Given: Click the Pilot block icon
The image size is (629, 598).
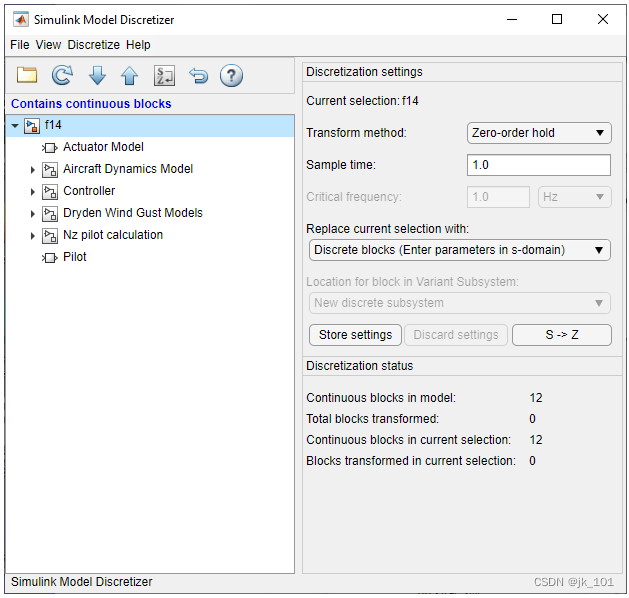Looking at the screenshot, I should pyautogui.click(x=49, y=258).
